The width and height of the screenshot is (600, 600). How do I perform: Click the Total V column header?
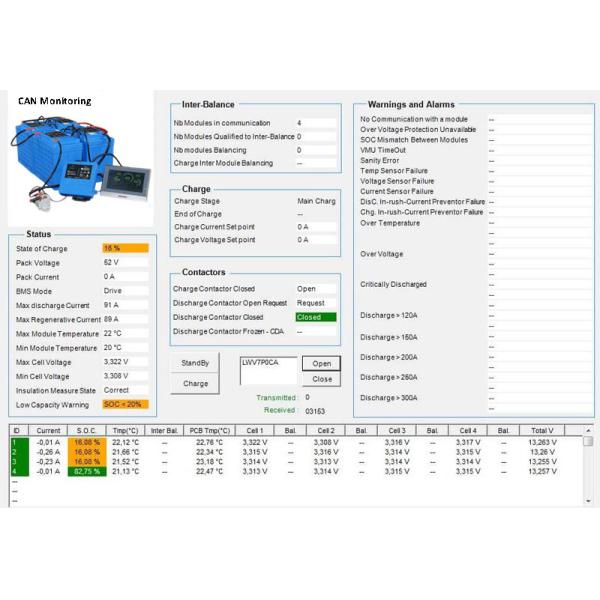[542, 430]
